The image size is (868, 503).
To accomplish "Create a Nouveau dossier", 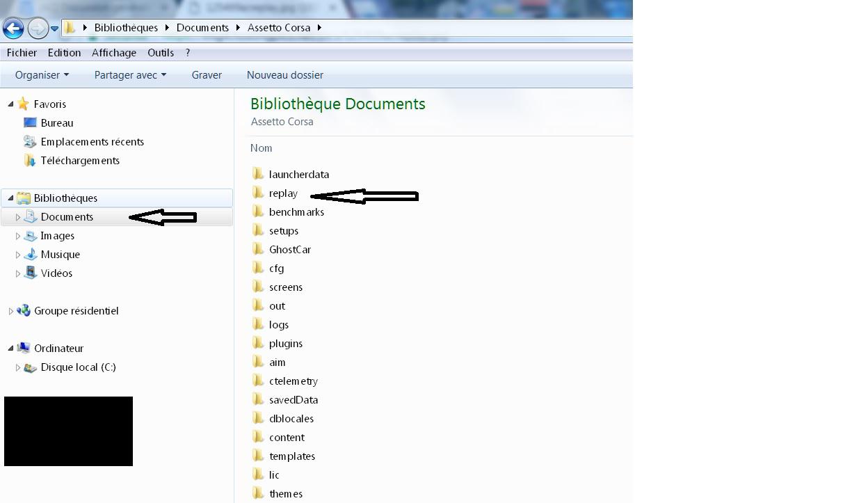I will point(285,75).
